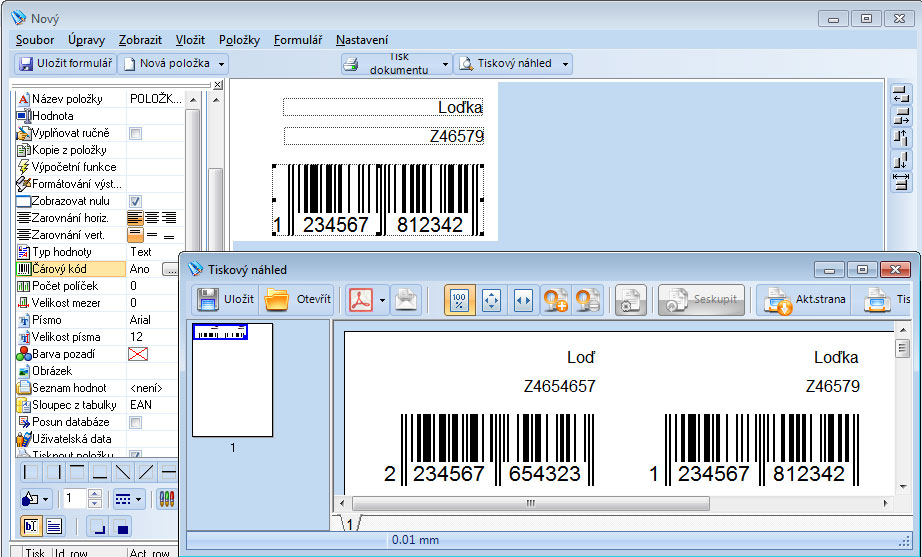Viewport: 922px width, 557px height.
Task: Apply left border line to item
Action: point(31,472)
